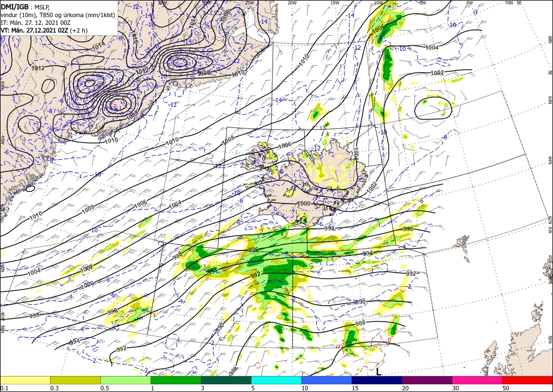Click the dark green 3–5 legend band

226,380
